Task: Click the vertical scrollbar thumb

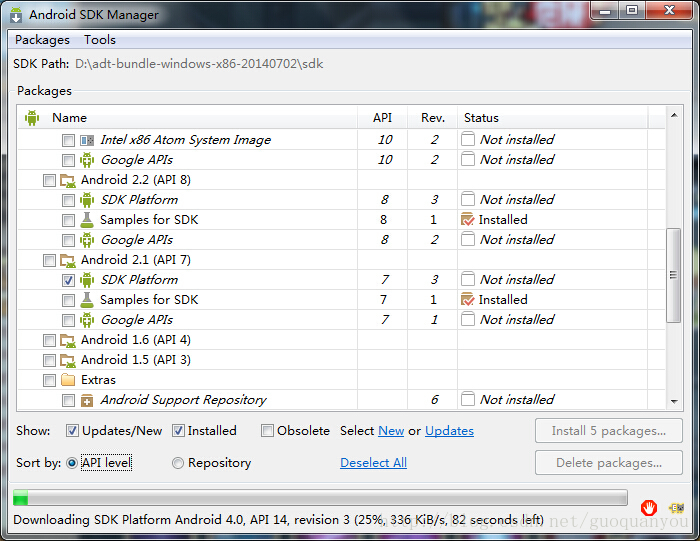Action: (x=673, y=275)
